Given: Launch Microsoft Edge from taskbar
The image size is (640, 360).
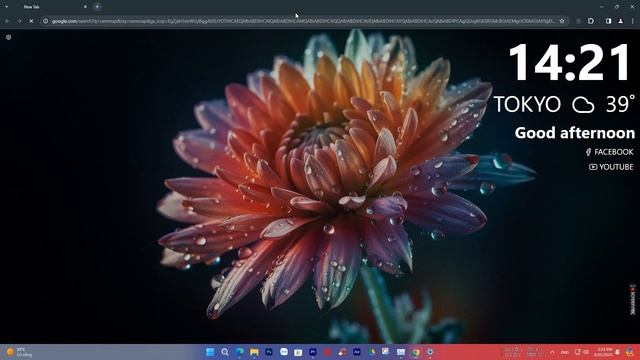Looking at the screenshot, I should (240, 352).
